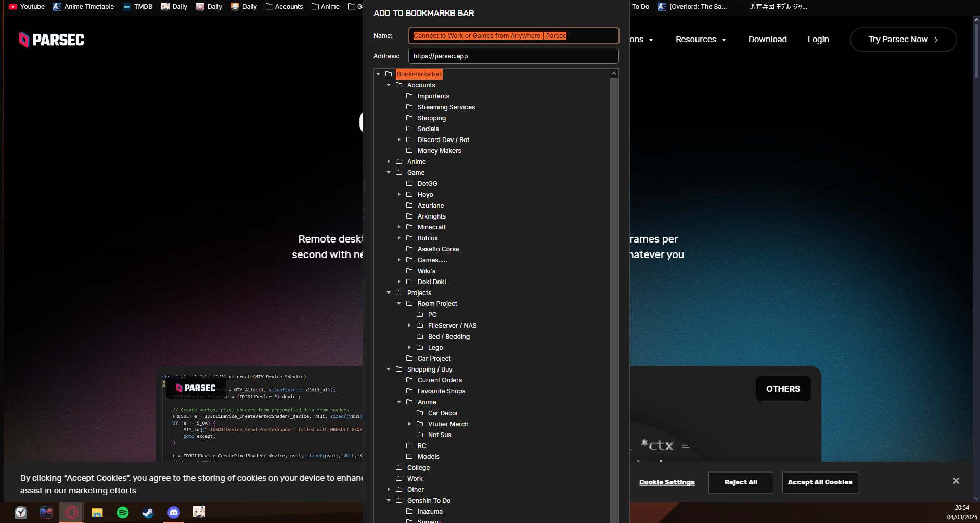The image size is (980, 523).
Task: Click Login in the Parsec navigation
Action: [x=818, y=40]
